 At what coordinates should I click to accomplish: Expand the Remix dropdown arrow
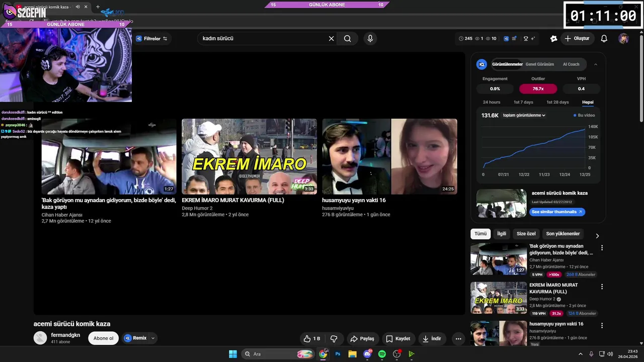point(152,338)
